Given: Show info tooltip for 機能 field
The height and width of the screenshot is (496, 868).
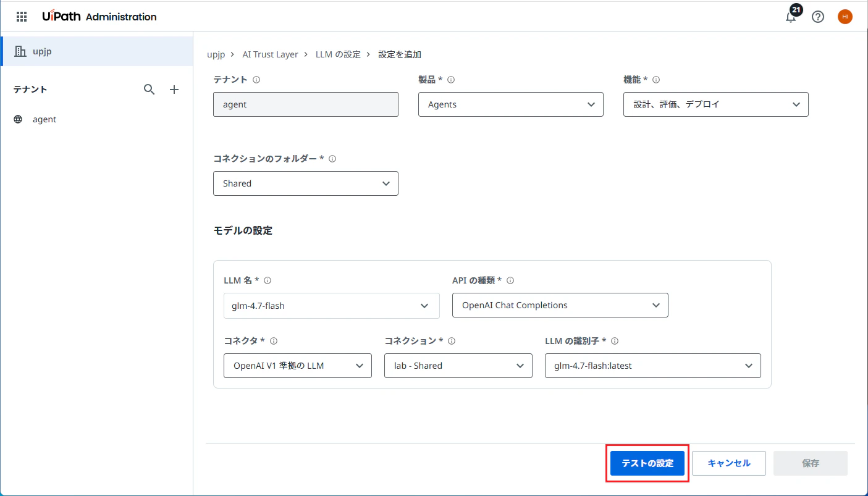Looking at the screenshot, I should pyautogui.click(x=656, y=80).
